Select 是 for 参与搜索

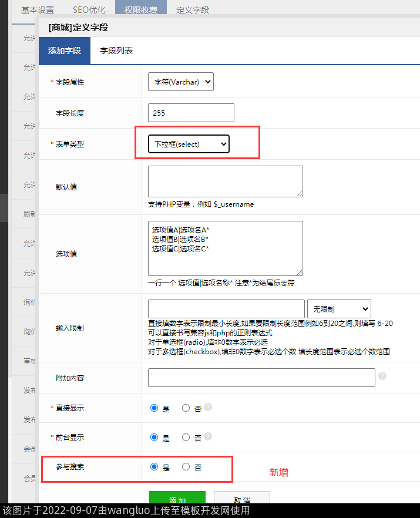point(154,467)
